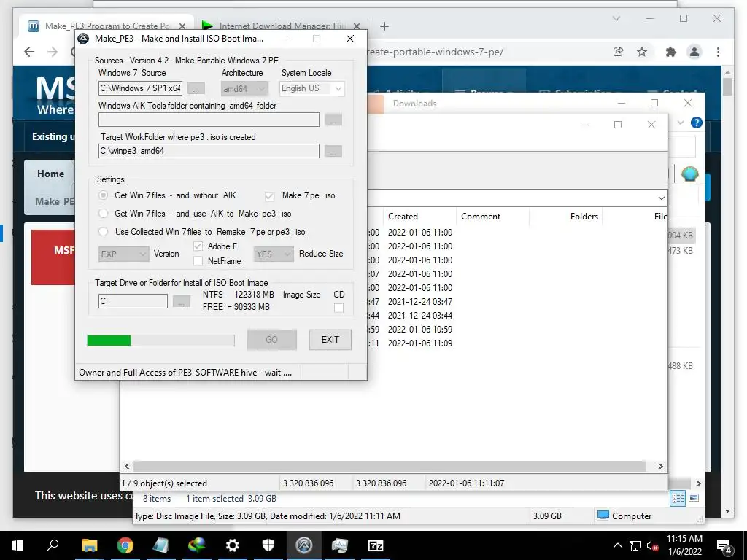Browse for Target WorkFolder
The height and width of the screenshot is (560, 747).
(333, 152)
